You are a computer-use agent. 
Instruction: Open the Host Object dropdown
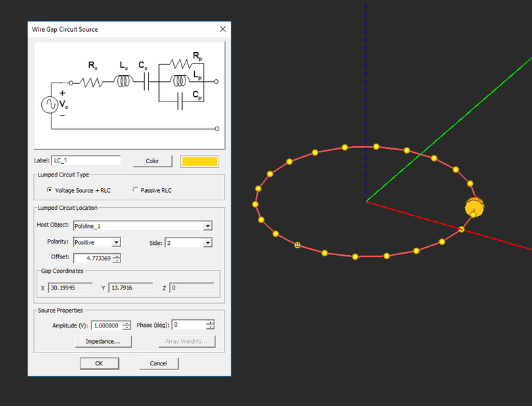(x=207, y=226)
